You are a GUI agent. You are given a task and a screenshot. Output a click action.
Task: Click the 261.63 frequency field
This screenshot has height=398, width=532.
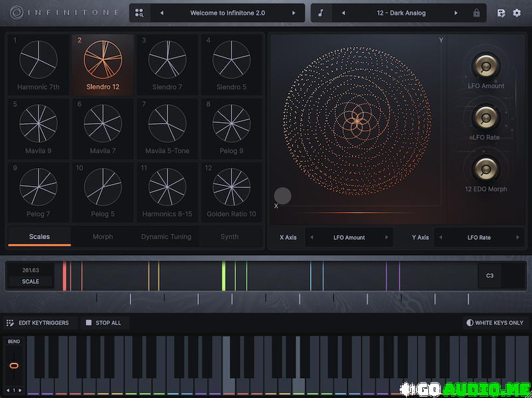coord(31,270)
